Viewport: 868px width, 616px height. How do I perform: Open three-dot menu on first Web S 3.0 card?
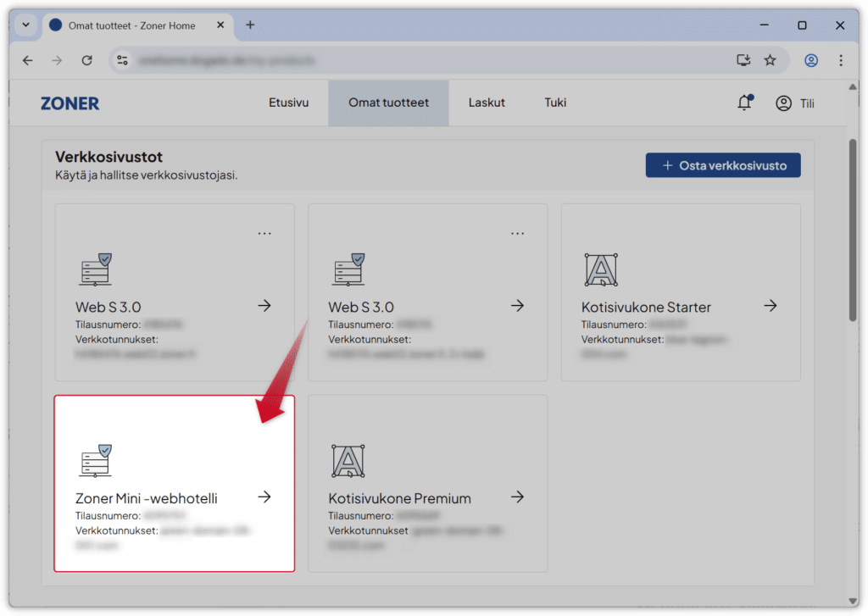264,234
